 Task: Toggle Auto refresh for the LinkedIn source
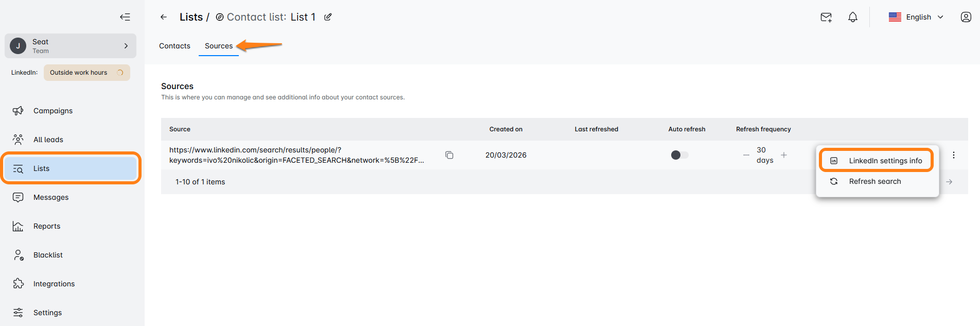679,155
